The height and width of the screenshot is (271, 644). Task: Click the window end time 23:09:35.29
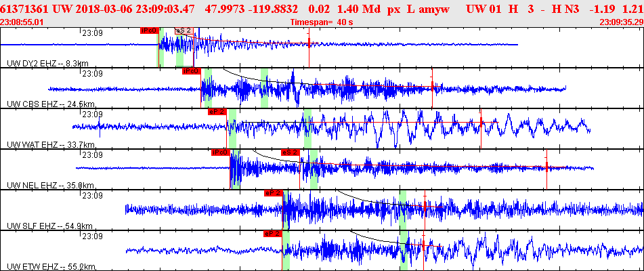tap(622, 22)
